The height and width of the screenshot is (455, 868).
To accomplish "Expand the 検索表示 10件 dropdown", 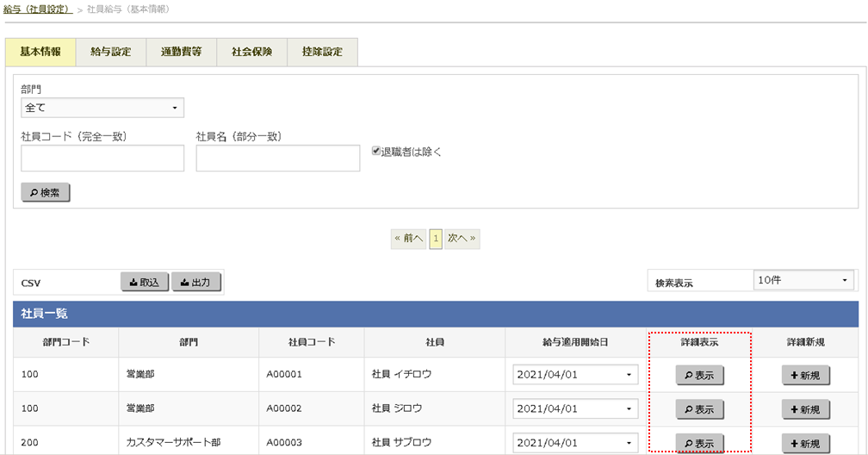I will click(x=803, y=280).
